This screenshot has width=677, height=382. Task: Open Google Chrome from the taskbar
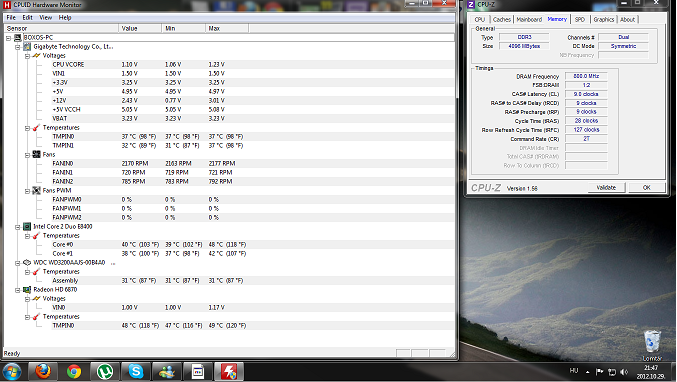(x=74, y=372)
